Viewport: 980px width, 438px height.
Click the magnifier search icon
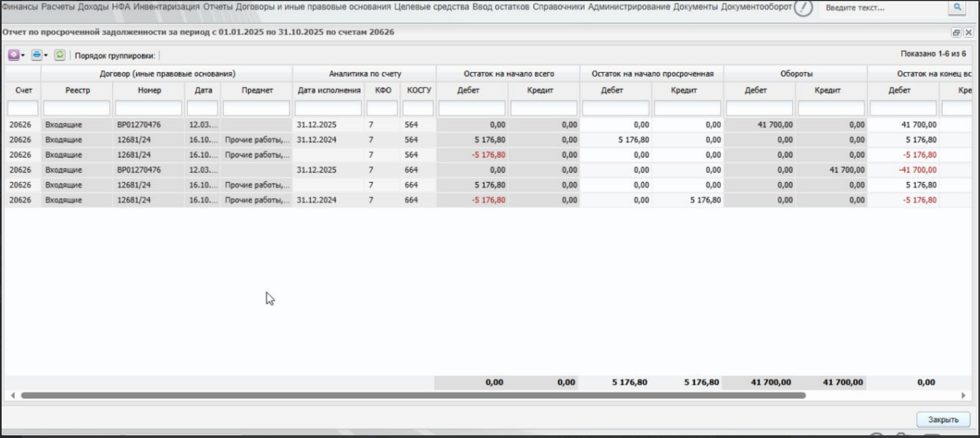[958, 8]
